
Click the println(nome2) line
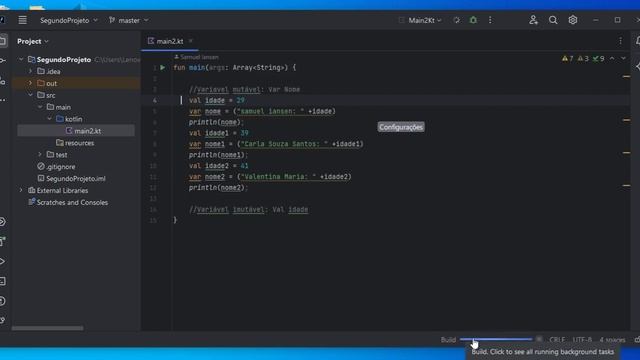click(218, 188)
